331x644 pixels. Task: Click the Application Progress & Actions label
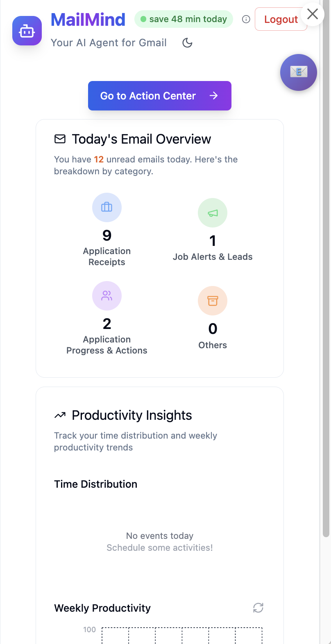pyautogui.click(x=107, y=345)
